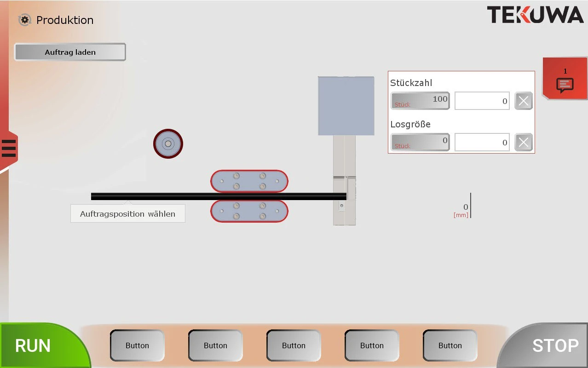The height and width of the screenshot is (368, 588).
Task: Reset Stückzahl counter with X button
Action: coord(523,101)
